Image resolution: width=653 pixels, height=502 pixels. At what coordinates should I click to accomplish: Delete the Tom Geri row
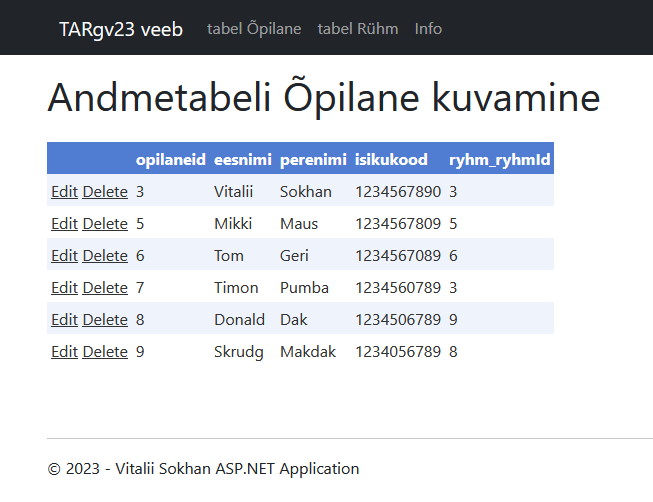[105, 255]
